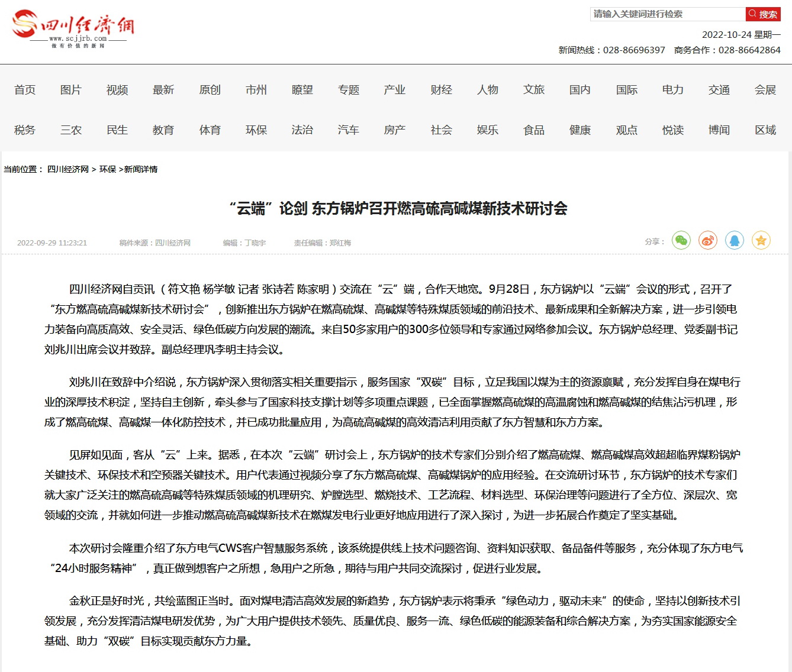Click the news hotline 028-86696397
The height and width of the screenshot is (672, 792).
click(634, 50)
